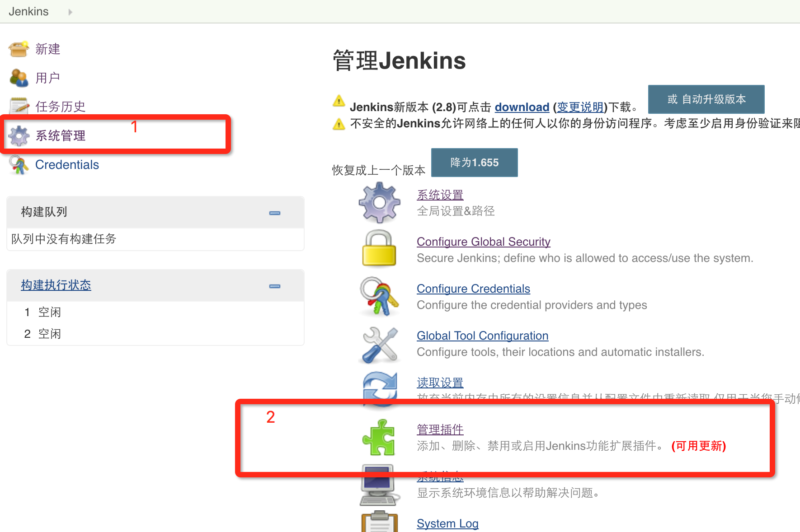The image size is (800, 532).
Task: Click the 任务历史 notepad icon
Action: point(19,106)
